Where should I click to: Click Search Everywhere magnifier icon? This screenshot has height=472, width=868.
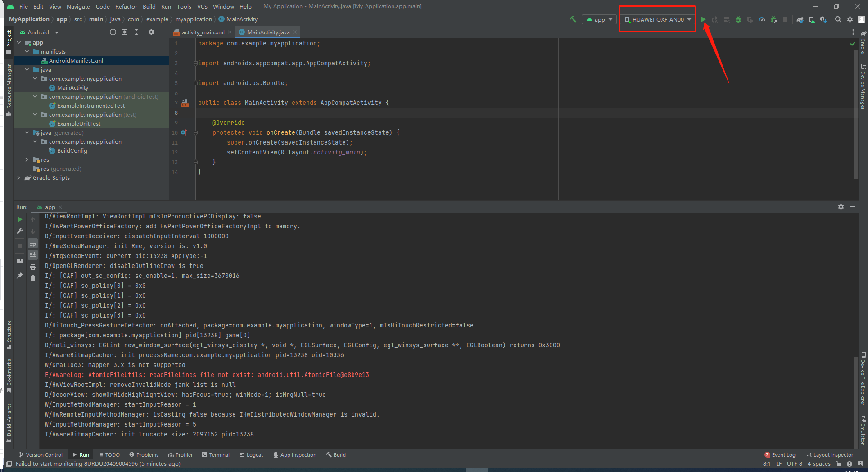pyautogui.click(x=838, y=19)
